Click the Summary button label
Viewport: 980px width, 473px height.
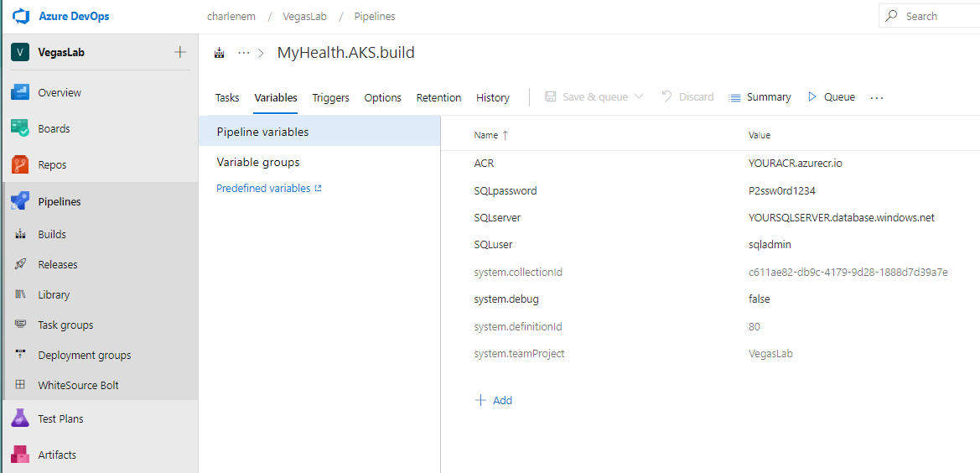pos(769,96)
